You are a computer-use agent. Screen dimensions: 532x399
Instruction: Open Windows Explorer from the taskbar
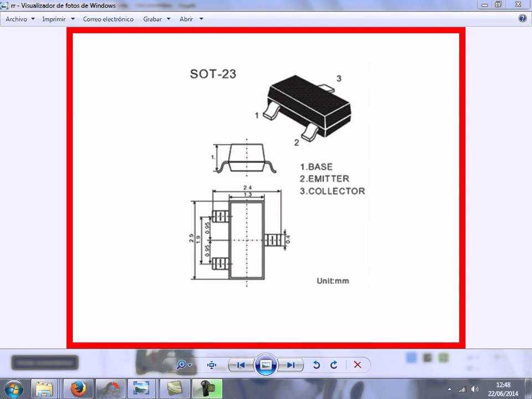(x=45, y=389)
